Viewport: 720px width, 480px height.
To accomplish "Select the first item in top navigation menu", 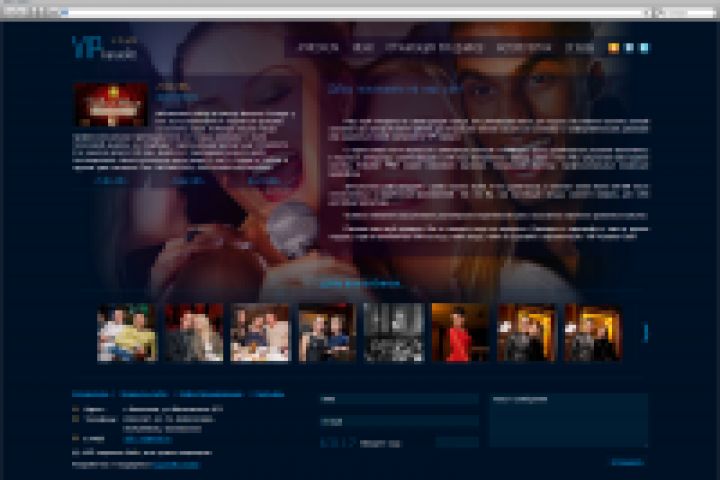I will 318,47.
